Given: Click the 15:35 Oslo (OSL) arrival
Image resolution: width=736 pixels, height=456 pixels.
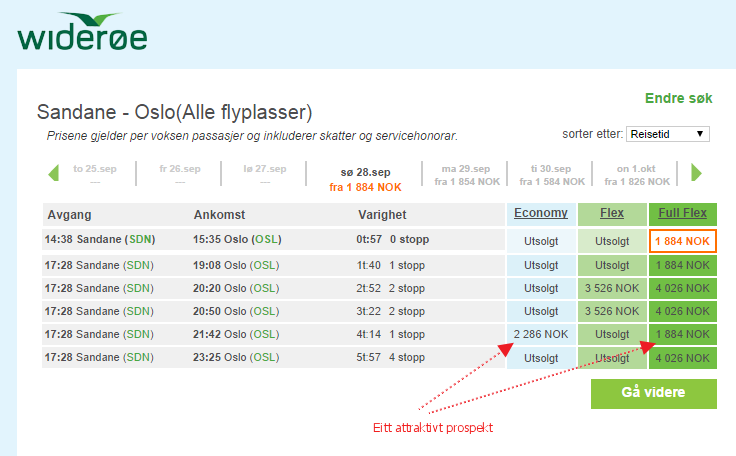Looking at the screenshot, I should coord(237,240).
